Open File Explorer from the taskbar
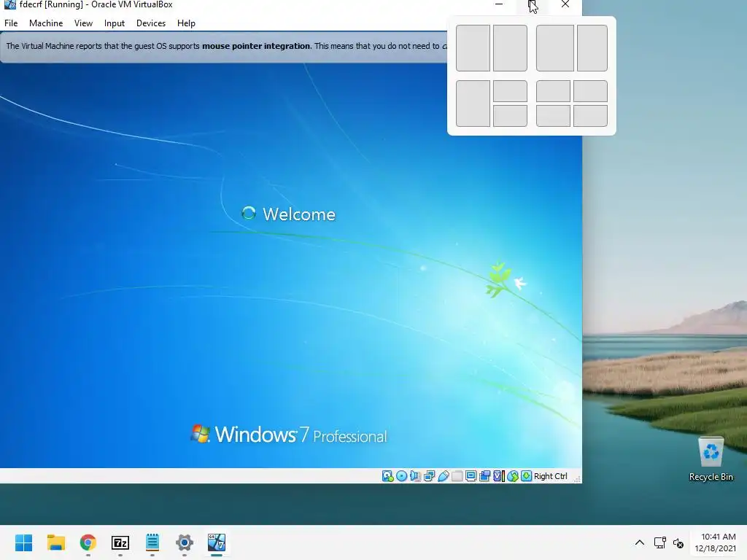Image resolution: width=747 pixels, height=560 pixels. pyautogui.click(x=56, y=542)
